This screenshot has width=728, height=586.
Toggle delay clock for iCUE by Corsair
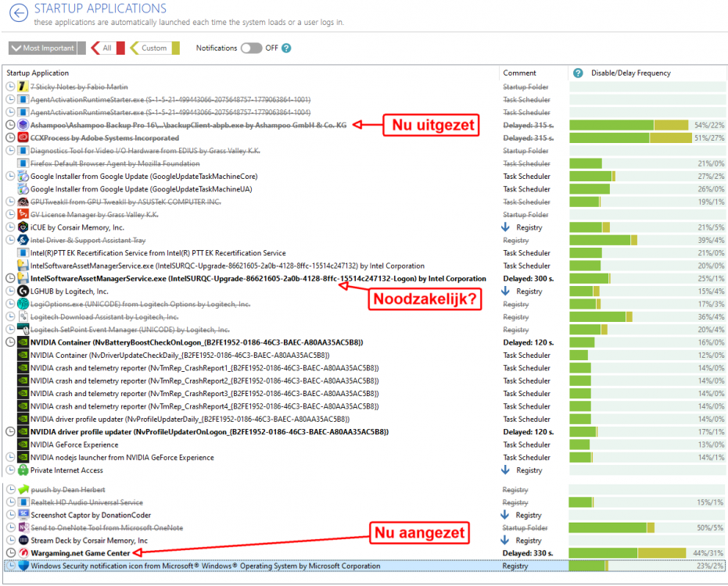10,227
